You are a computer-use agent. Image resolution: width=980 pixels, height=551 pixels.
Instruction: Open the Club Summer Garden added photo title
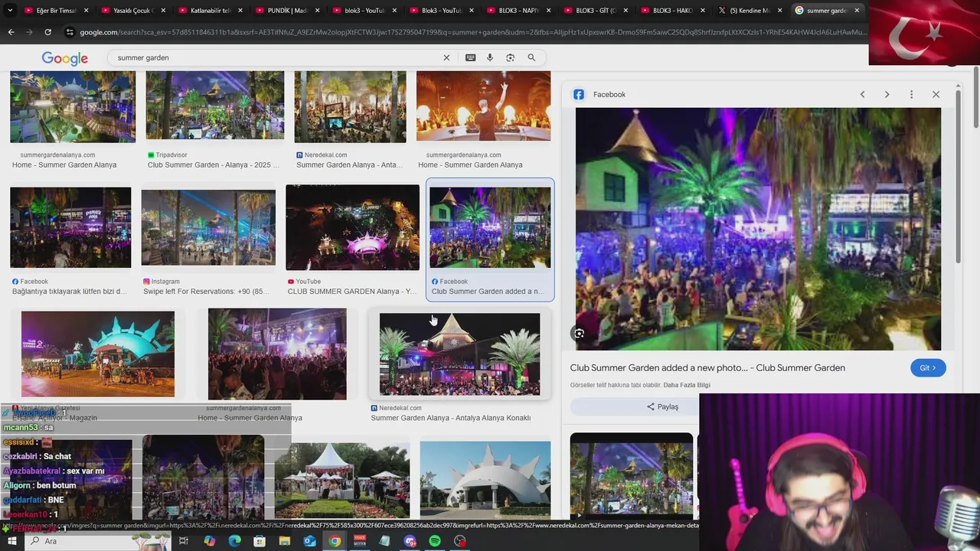coord(707,368)
